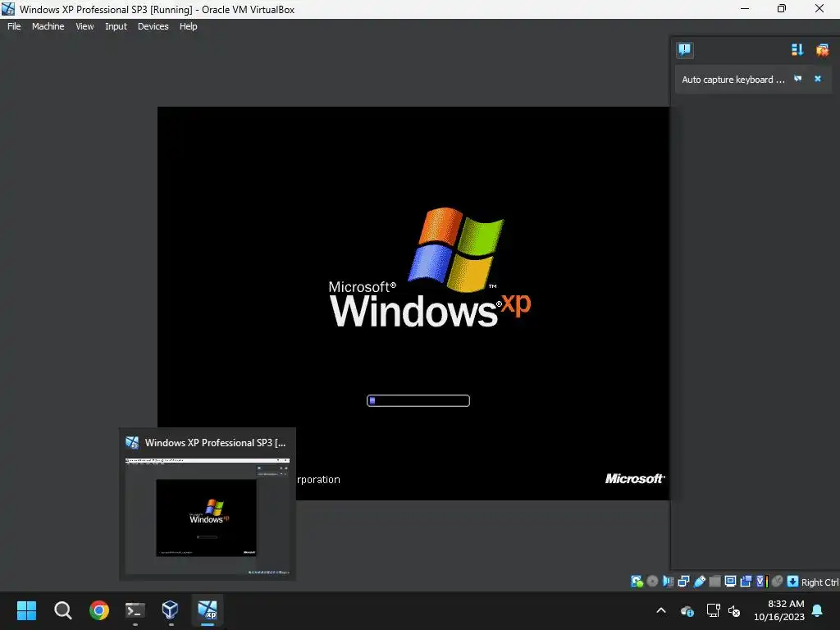This screenshot has width=840, height=630.
Task: Dismiss the Auto capture keyboard notification
Action: pyautogui.click(x=818, y=79)
